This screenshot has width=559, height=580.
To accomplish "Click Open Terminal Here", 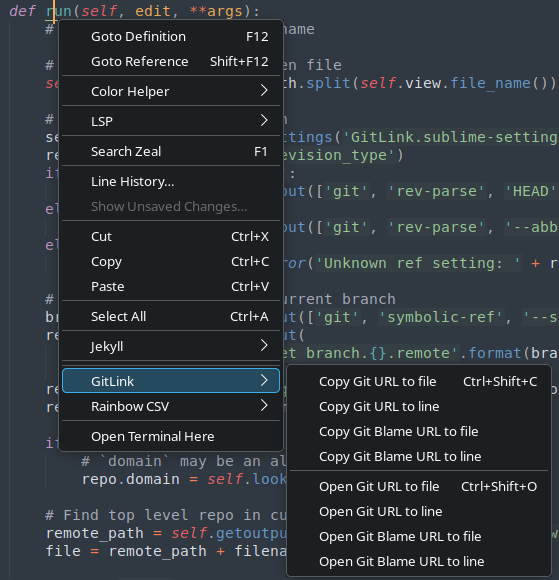I will pyautogui.click(x=171, y=436).
